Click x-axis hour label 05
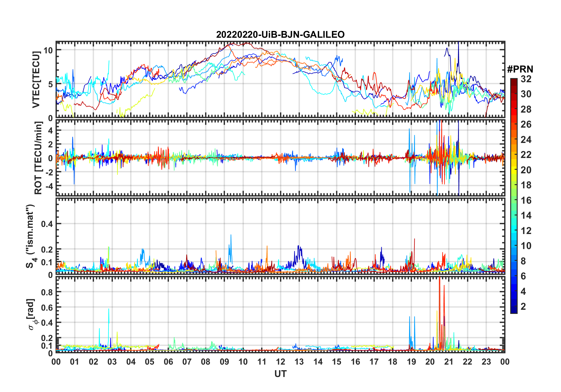The image size is (561, 392). point(150,362)
